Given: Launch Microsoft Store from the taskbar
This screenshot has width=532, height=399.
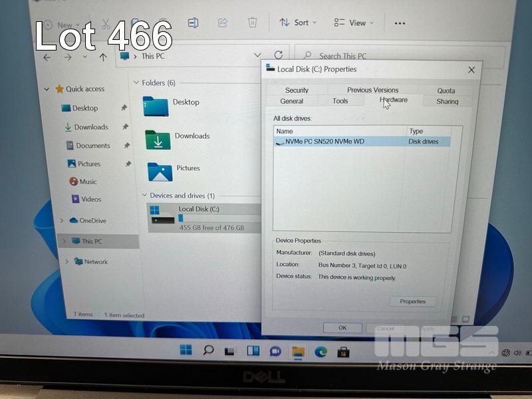Looking at the screenshot, I should pyautogui.click(x=343, y=350).
